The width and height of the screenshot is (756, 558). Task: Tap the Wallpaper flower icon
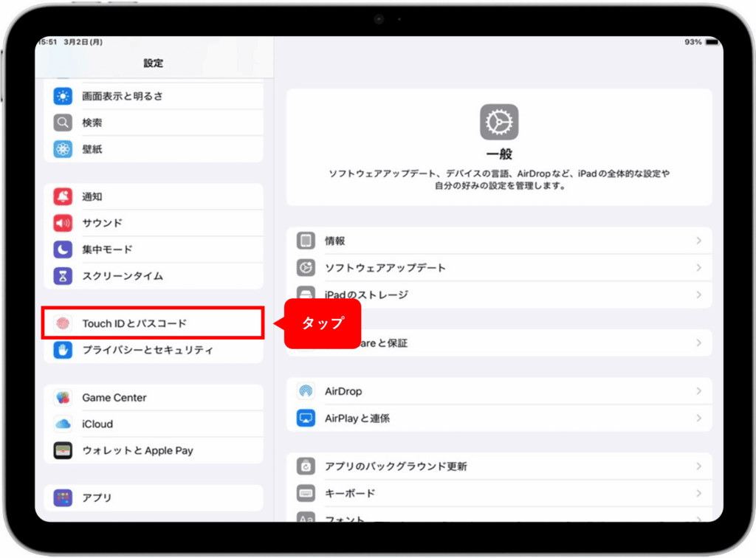point(63,149)
